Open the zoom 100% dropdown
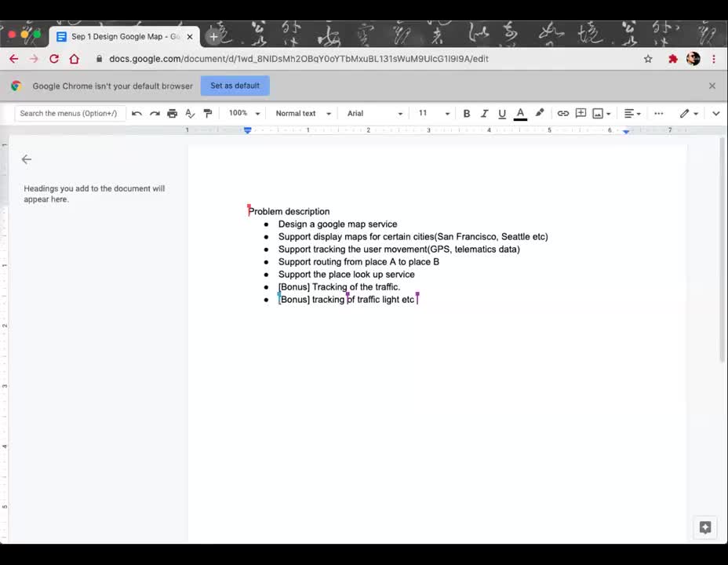This screenshot has height=565, width=728. [244, 113]
